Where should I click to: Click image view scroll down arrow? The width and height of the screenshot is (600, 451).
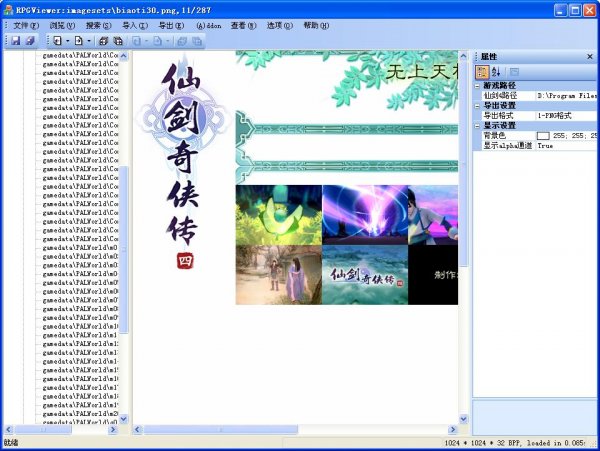(463, 419)
